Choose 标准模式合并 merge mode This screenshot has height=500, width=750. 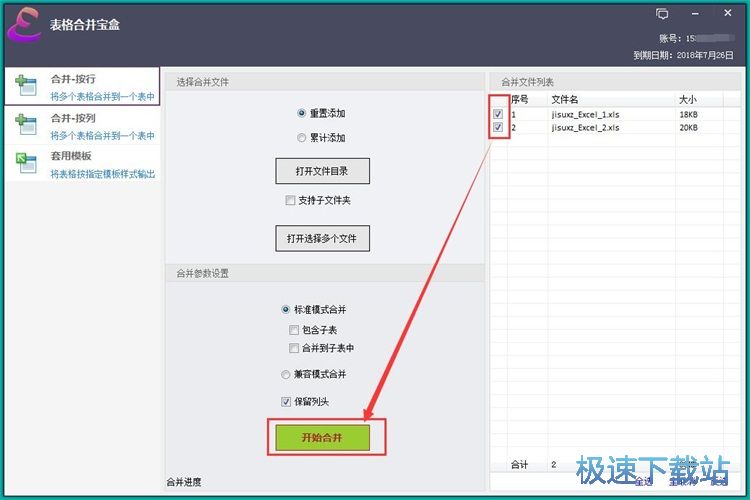[x=286, y=310]
